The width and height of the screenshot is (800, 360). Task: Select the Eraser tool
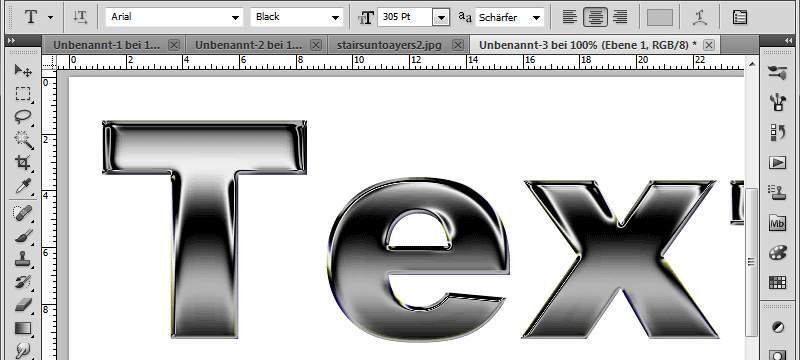[x=22, y=305]
